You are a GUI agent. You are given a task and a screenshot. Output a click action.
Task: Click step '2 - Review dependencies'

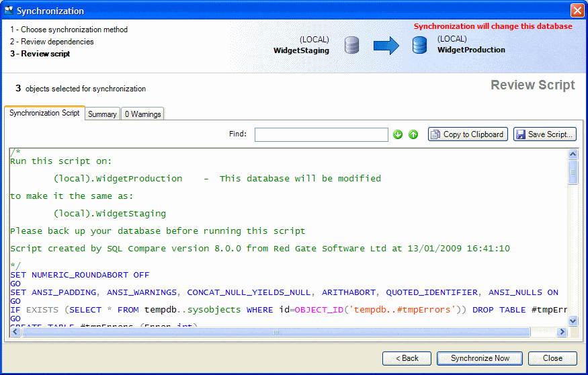tap(52, 42)
